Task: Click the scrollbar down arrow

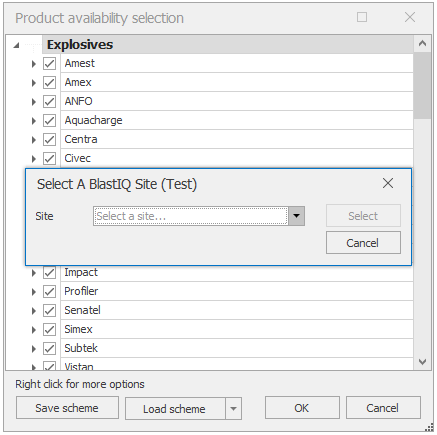Action: (422, 362)
